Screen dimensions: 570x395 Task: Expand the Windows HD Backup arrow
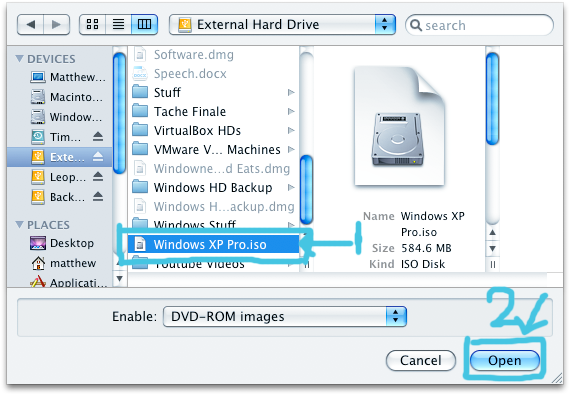pos(291,188)
